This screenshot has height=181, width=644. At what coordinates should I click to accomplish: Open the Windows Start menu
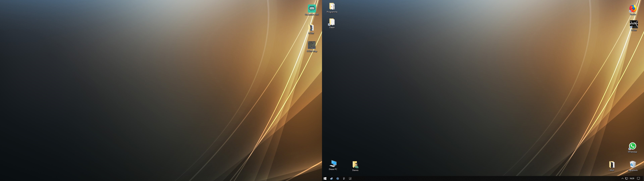[325, 178]
